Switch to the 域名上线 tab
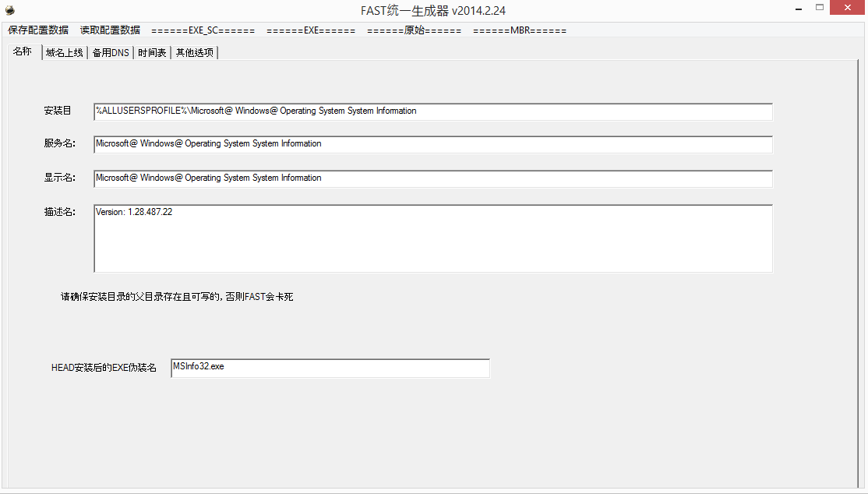Screen dimensions: 868x494 63,52
